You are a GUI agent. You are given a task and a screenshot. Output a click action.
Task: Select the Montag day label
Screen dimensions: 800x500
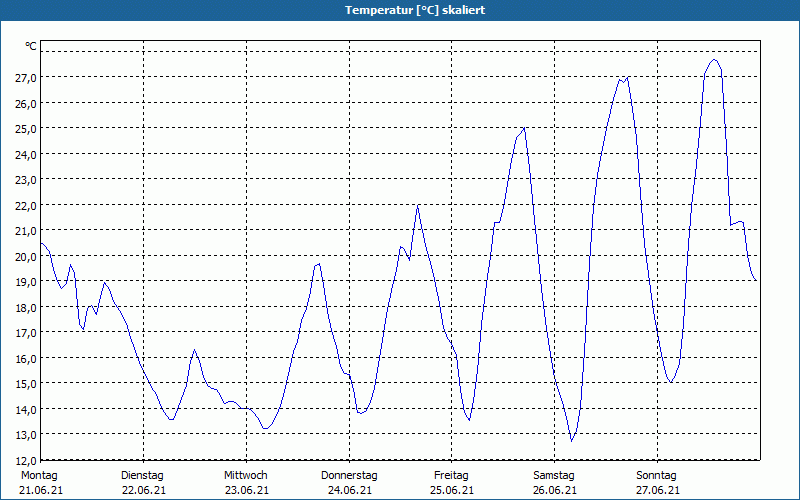point(39,475)
